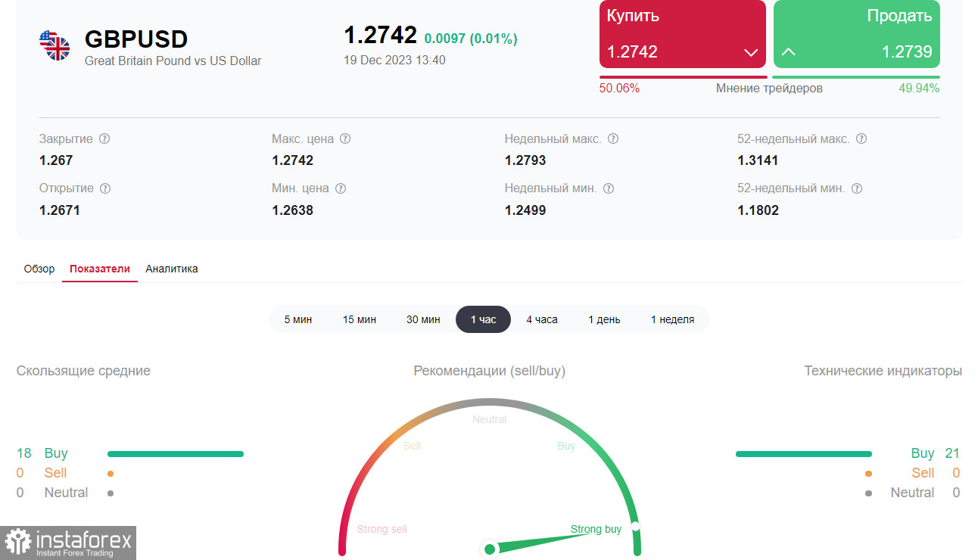Viewport: 978px width, 560px height.
Task: Open help icon for 52-недельный мин.
Action: click(857, 188)
